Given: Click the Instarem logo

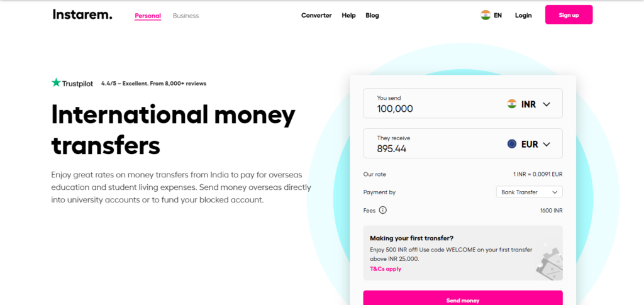Looking at the screenshot, I should click(x=82, y=14).
